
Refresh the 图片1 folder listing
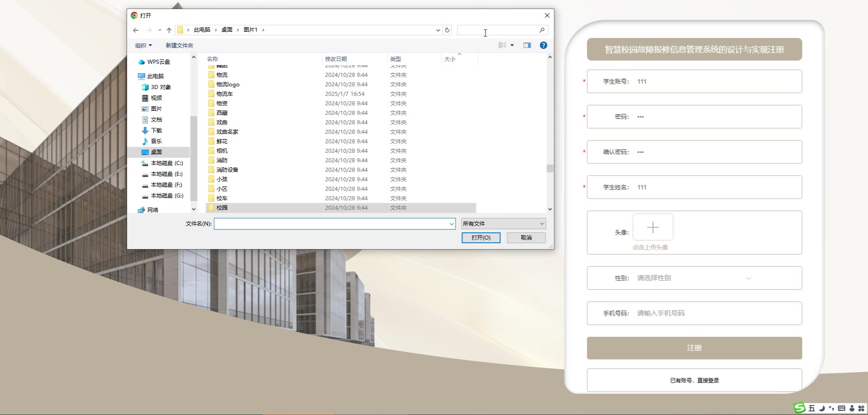point(447,30)
